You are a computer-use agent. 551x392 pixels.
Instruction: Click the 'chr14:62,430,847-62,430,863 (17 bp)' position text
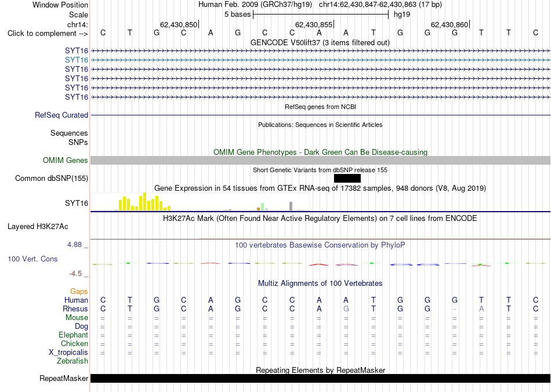pyautogui.click(x=380, y=5)
